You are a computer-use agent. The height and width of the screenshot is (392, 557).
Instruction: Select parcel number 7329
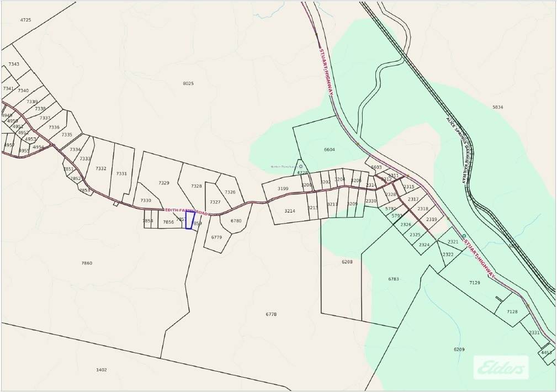point(164,183)
